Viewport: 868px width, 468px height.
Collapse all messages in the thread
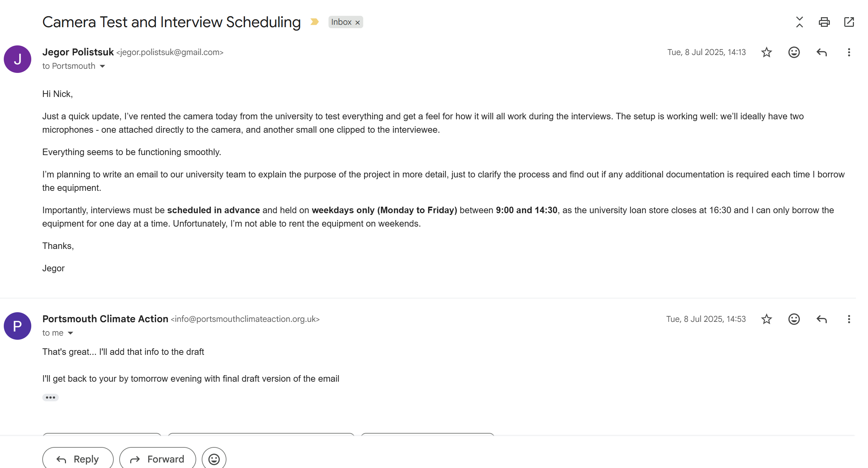[800, 22]
